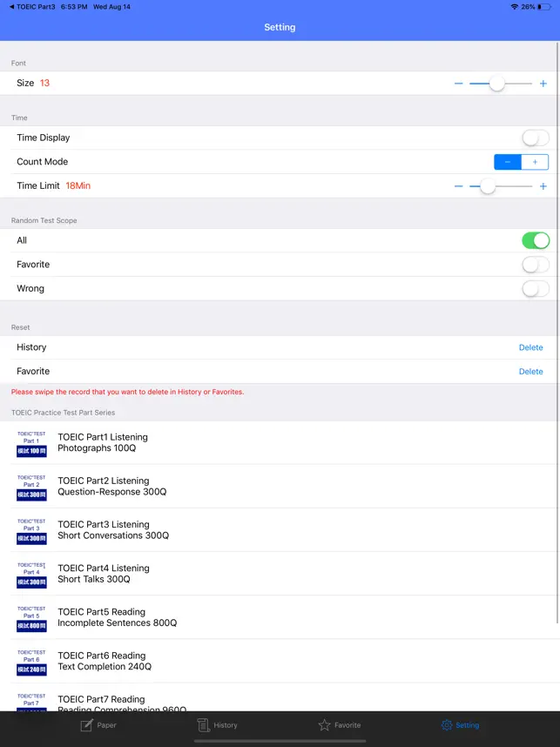The width and height of the screenshot is (560, 747).
Task: Click the 18Min time limit value
Action: point(78,185)
